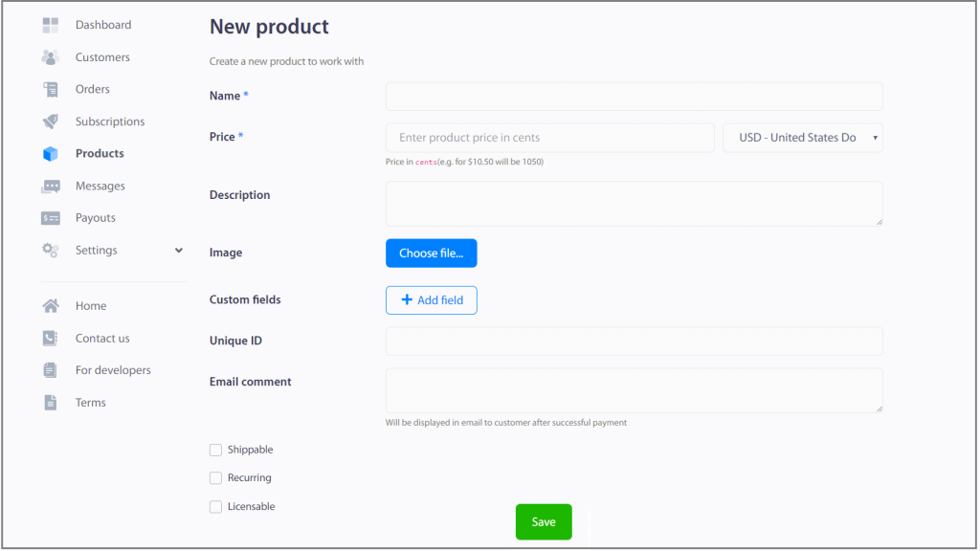The height and width of the screenshot is (551, 980).
Task: Click the Customers people icon
Action: [x=51, y=57]
